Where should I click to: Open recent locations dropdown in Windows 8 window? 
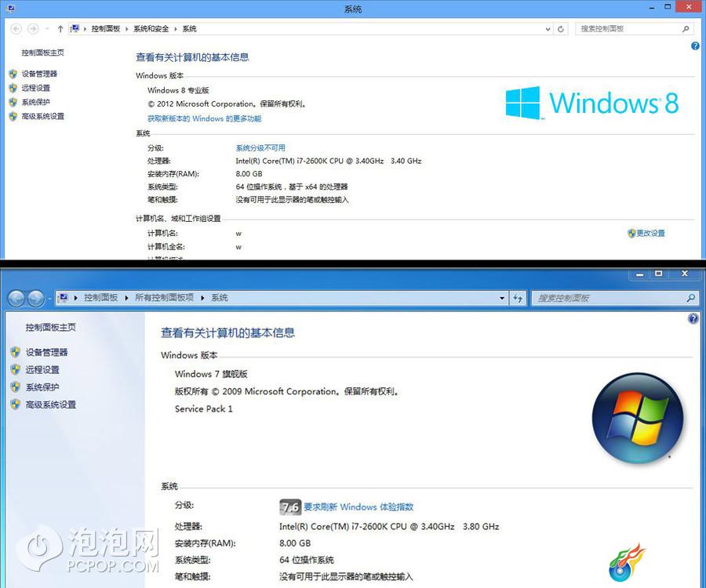tap(47, 29)
